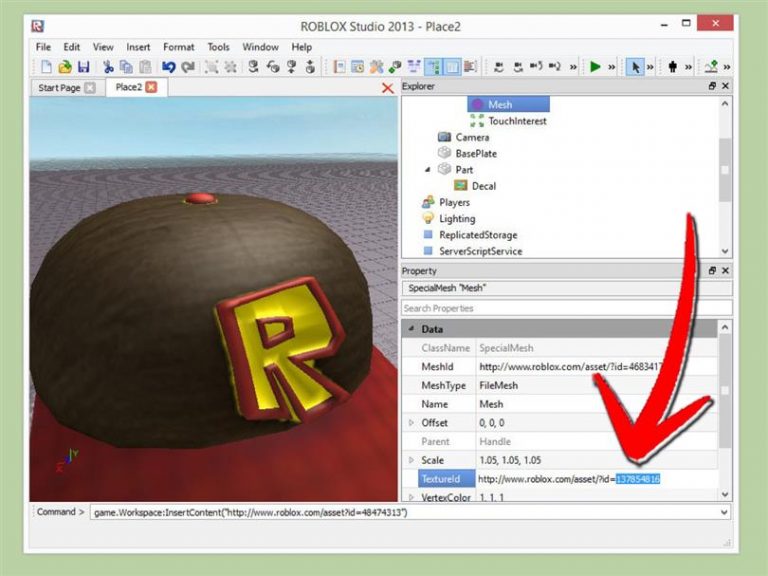Click the Save floppy disk icon
Image resolution: width=768 pixels, height=576 pixels.
(x=84, y=67)
